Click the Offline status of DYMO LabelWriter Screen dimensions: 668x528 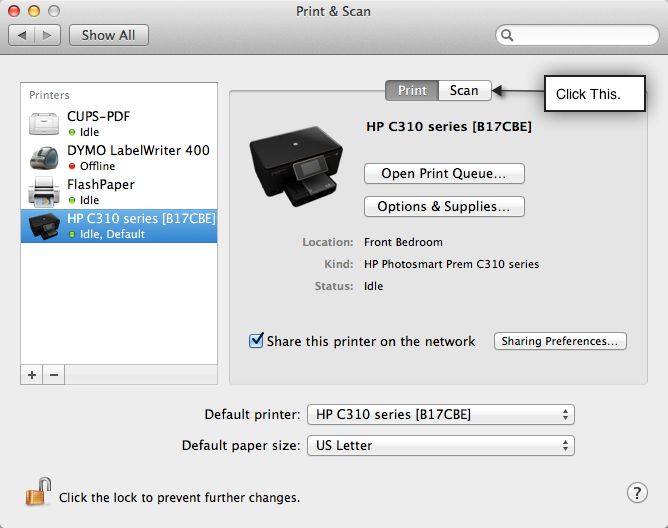tap(98, 166)
